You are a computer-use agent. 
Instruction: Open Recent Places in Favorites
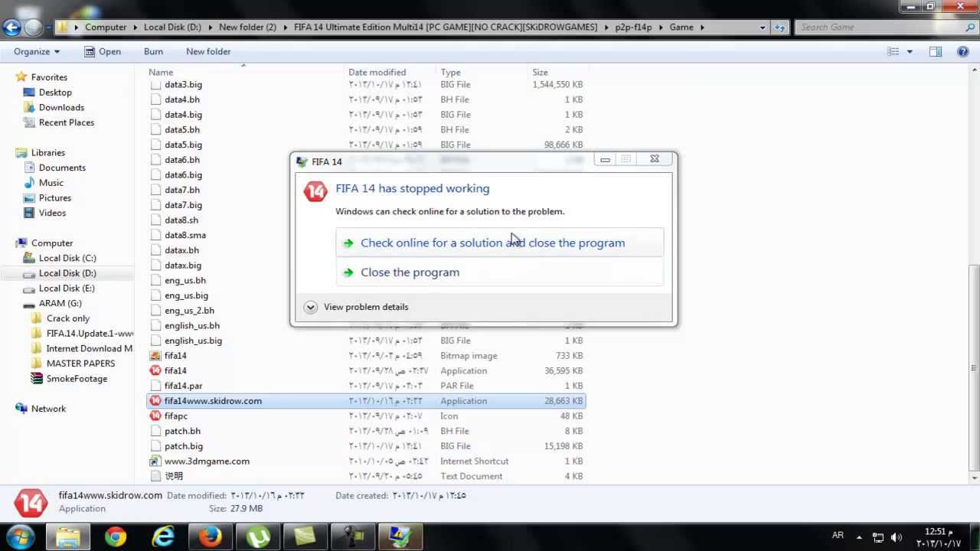(67, 122)
